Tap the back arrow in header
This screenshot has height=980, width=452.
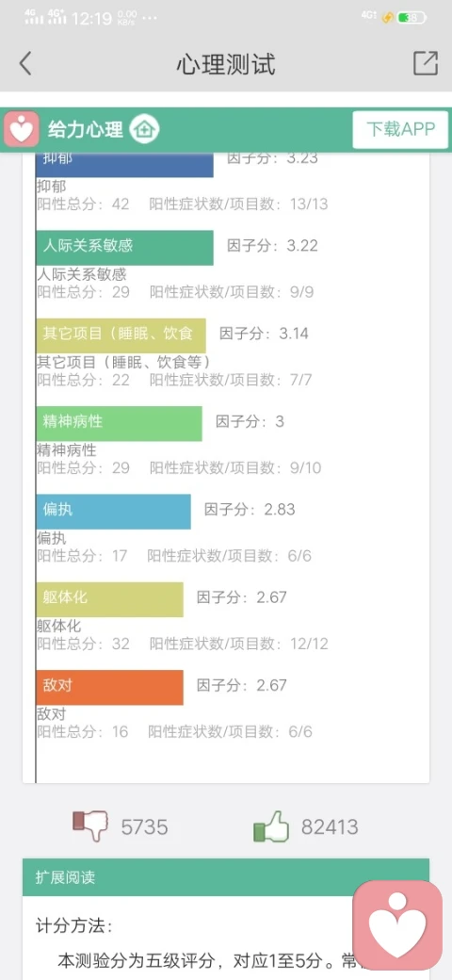25,64
